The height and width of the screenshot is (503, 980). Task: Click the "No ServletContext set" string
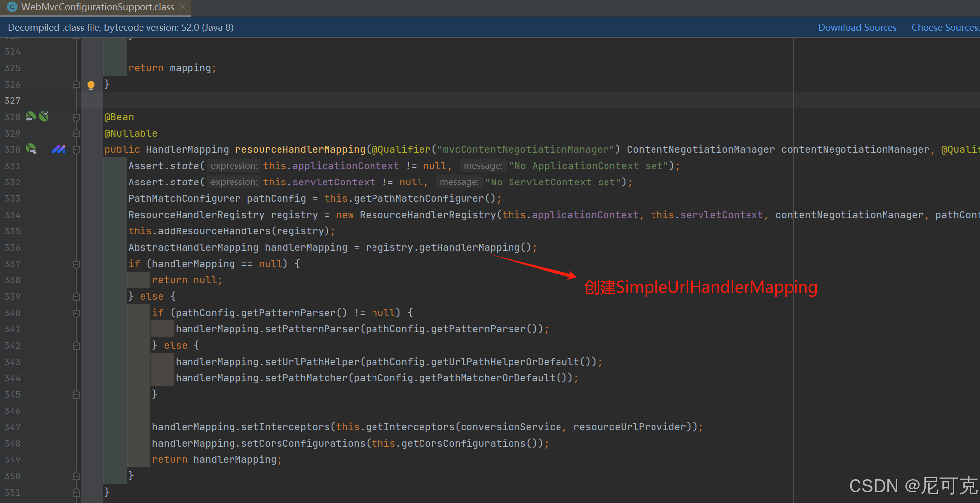coord(553,182)
